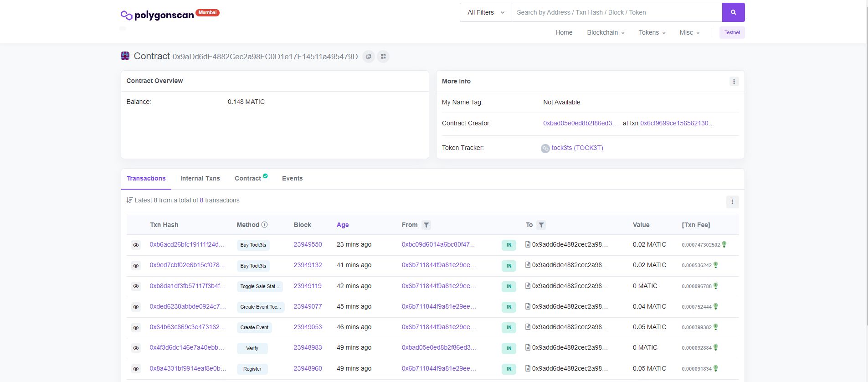Click the sort icon beside Latest 8
This screenshot has width=868, height=382.
pos(129,200)
